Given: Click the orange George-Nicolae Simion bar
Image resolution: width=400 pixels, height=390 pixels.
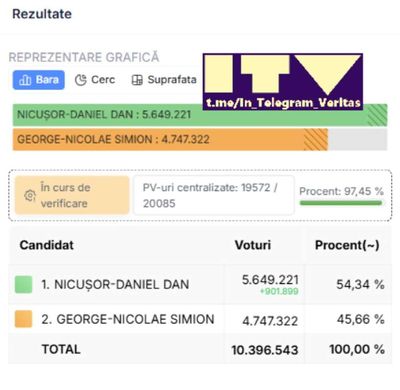Looking at the screenshot, I should [170, 139].
